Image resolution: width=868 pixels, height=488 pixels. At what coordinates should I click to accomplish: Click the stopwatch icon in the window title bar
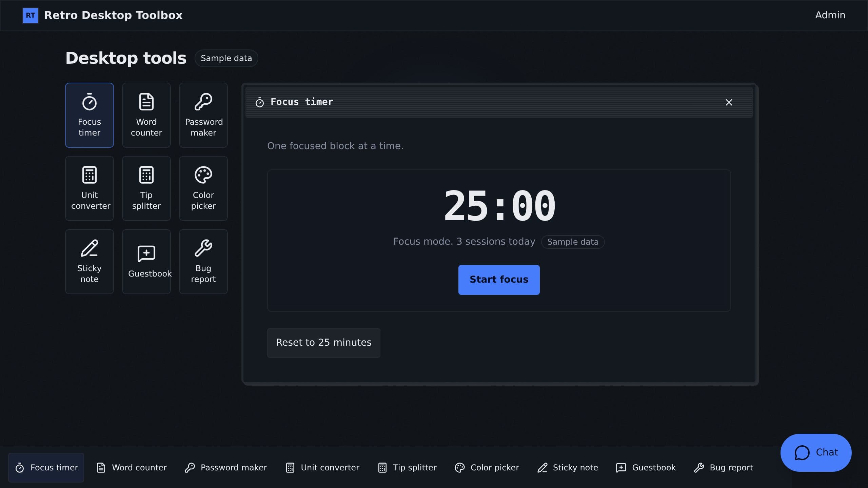pyautogui.click(x=260, y=102)
